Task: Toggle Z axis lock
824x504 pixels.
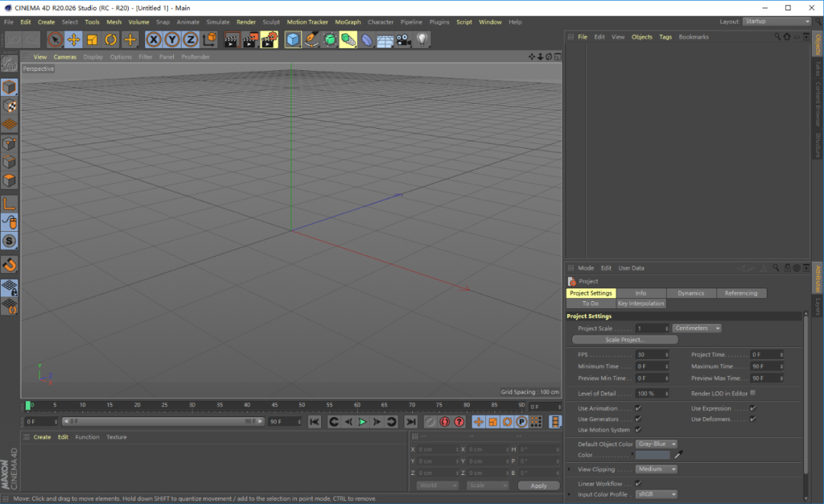Action: coord(190,40)
